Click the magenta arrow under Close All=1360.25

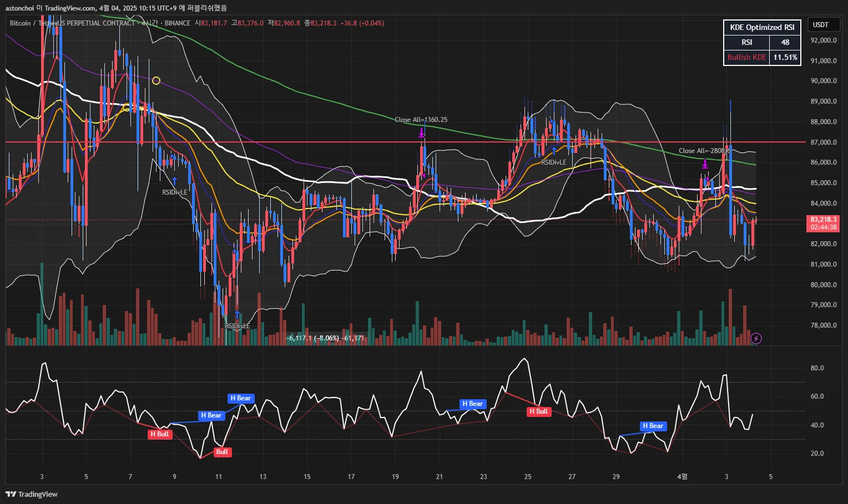pyautogui.click(x=422, y=133)
